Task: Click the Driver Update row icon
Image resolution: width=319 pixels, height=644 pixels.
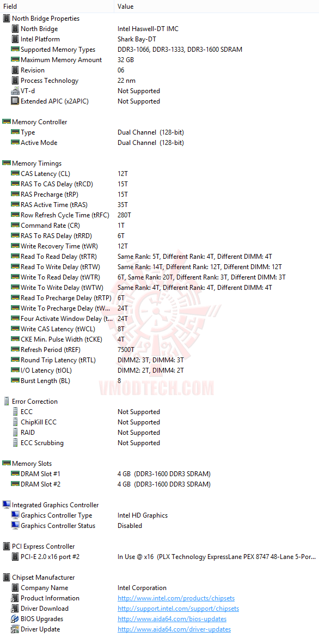Action: coord(15,629)
